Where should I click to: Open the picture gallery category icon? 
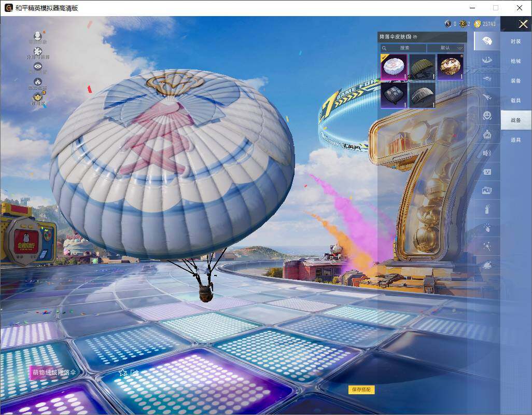(x=487, y=191)
